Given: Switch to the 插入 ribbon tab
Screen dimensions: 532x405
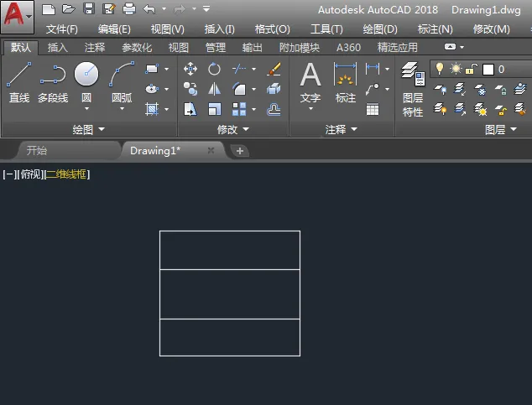Looking at the screenshot, I should click(57, 48).
